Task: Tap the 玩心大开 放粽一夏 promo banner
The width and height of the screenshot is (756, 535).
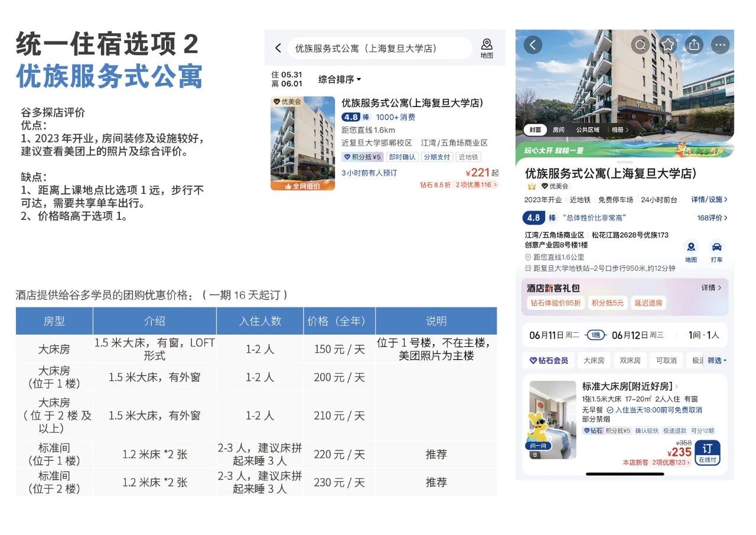Action: 624,150
